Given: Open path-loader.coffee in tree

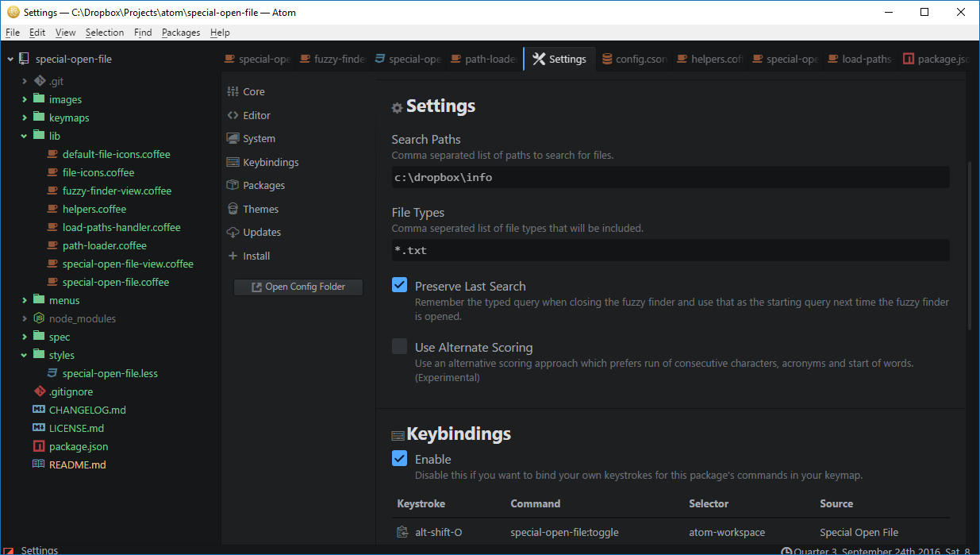Looking at the screenshot, I should click(105, 245).
